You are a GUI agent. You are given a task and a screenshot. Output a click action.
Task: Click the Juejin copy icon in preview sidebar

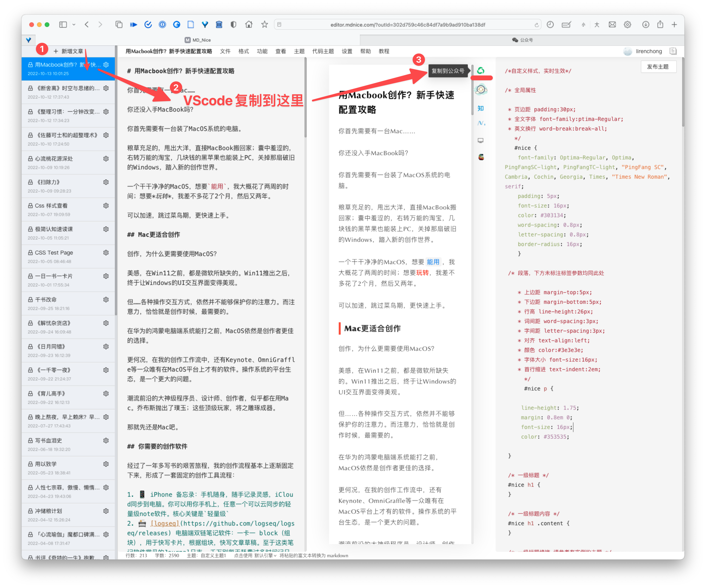tap(481, 123)
